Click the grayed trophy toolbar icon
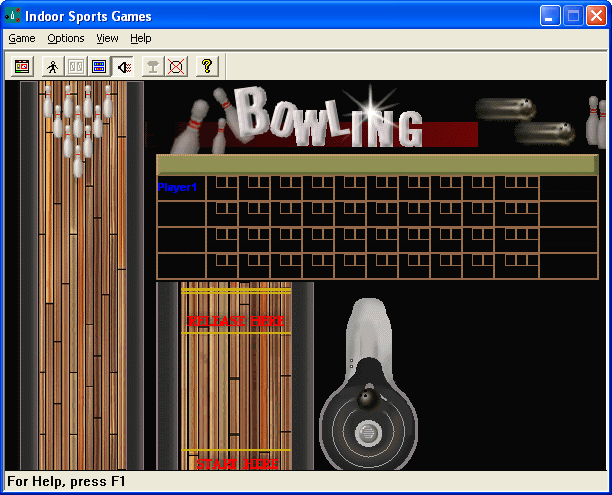The height and width of the screenshot is (495, 612). (153, 67)
